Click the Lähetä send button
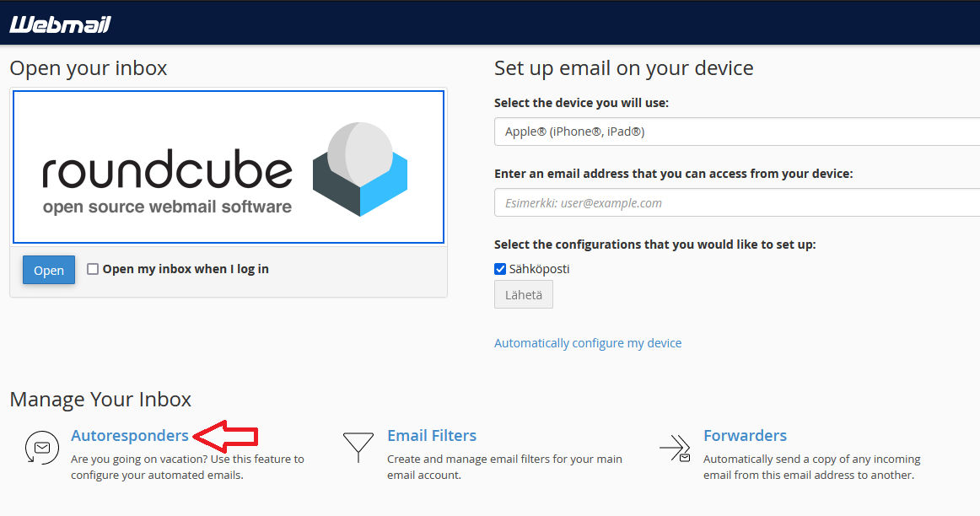The width and height of the screenshot is (980, 516). 524,295
